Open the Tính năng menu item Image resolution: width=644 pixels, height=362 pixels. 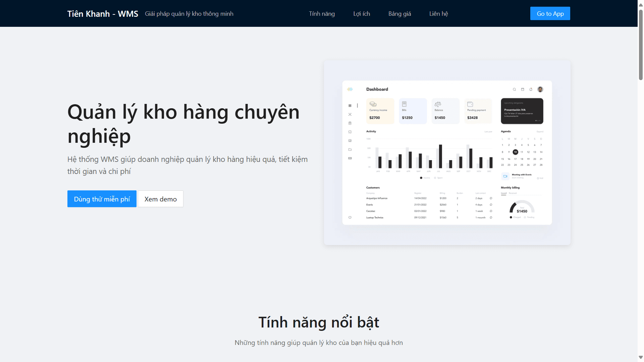coord(322,14)
